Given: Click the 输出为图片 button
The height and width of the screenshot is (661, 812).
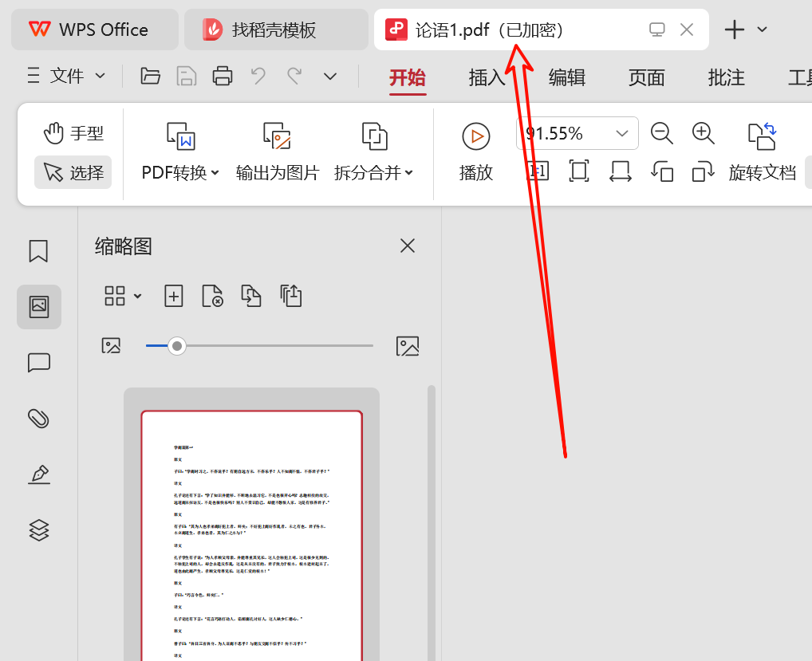Looking at the screenshot, I should tap(278, 151).
